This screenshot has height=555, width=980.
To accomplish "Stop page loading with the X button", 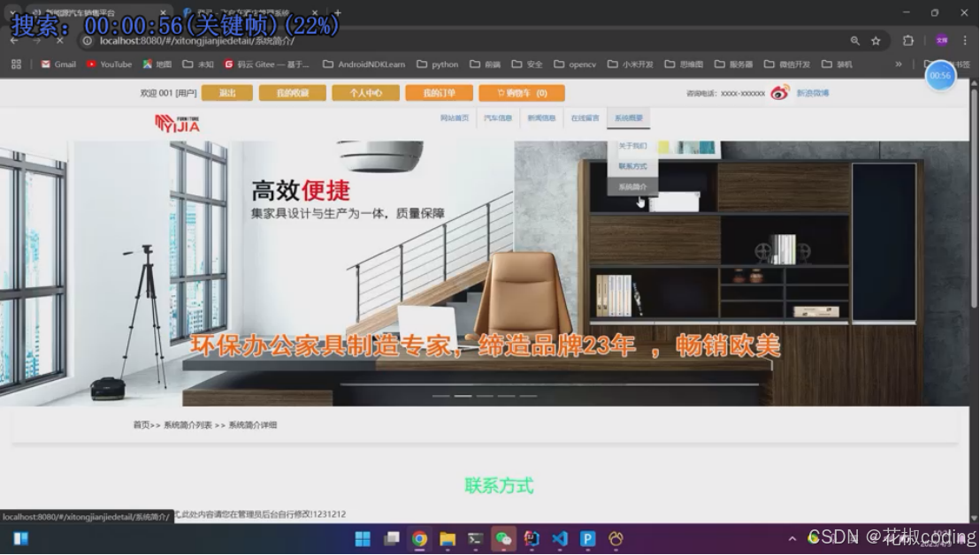I will 59,41.
